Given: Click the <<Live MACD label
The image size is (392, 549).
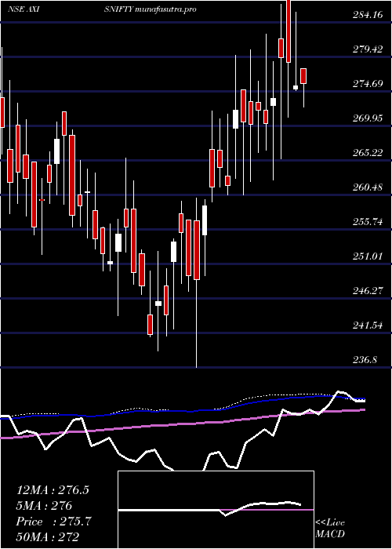Looking at the screenshot, I should [x=330, y=529].
